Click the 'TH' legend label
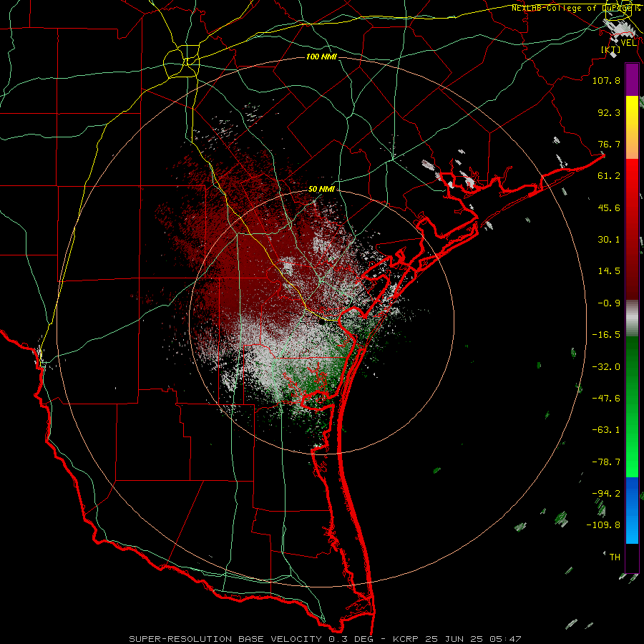 click(615, 557)
